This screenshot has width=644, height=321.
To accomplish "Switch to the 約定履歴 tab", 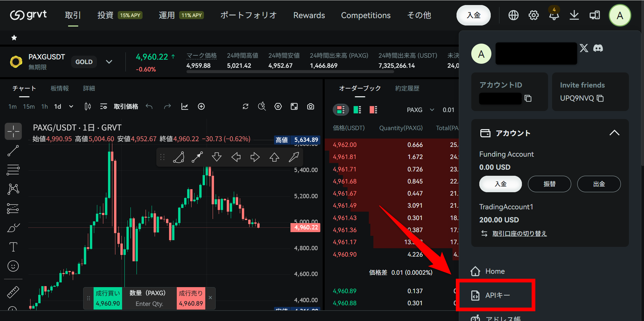I will point(407,88).
